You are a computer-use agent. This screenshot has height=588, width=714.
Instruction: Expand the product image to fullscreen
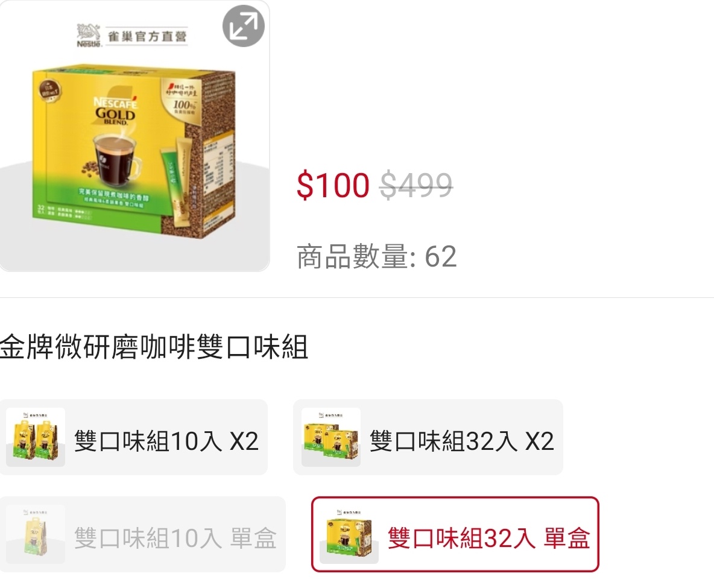coord(243,26)
